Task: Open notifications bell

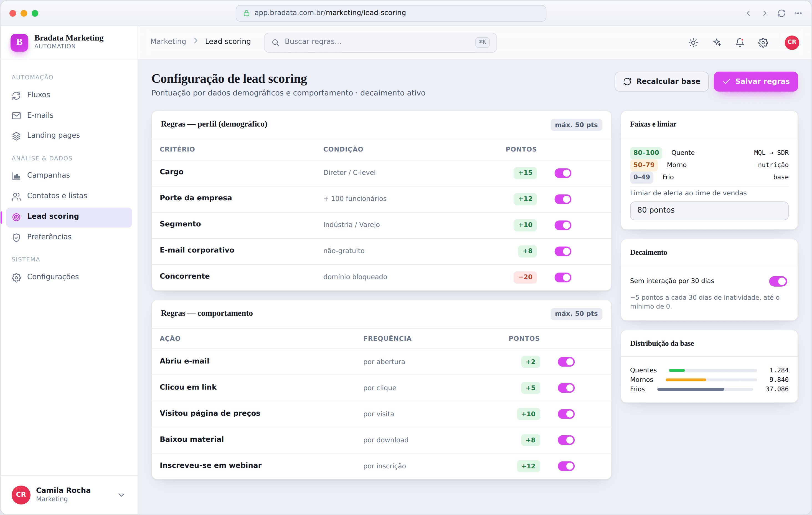Action: click(740, 42)
